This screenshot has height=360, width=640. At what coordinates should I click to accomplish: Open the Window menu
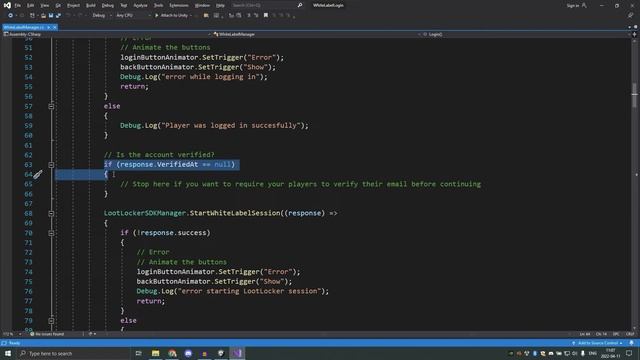pyautogui.click(x=202, y=5)
